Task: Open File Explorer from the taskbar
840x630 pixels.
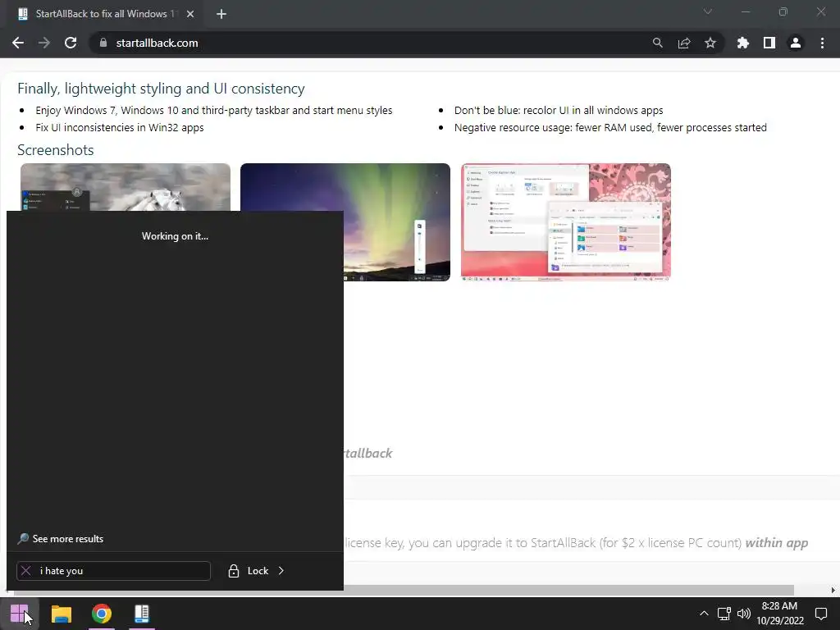Action: coord(61,614)
